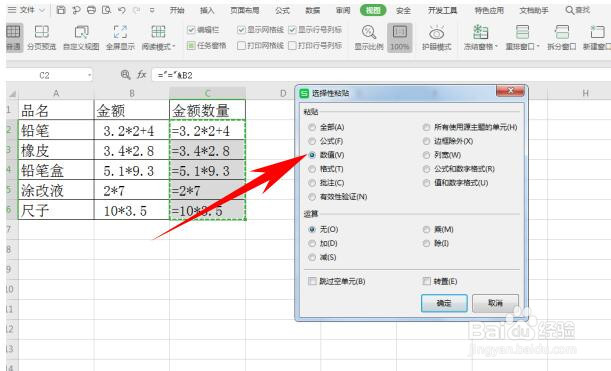Open the 数据 ribbon tab
This screenshot has height=371, width=611.
(313, 11)
